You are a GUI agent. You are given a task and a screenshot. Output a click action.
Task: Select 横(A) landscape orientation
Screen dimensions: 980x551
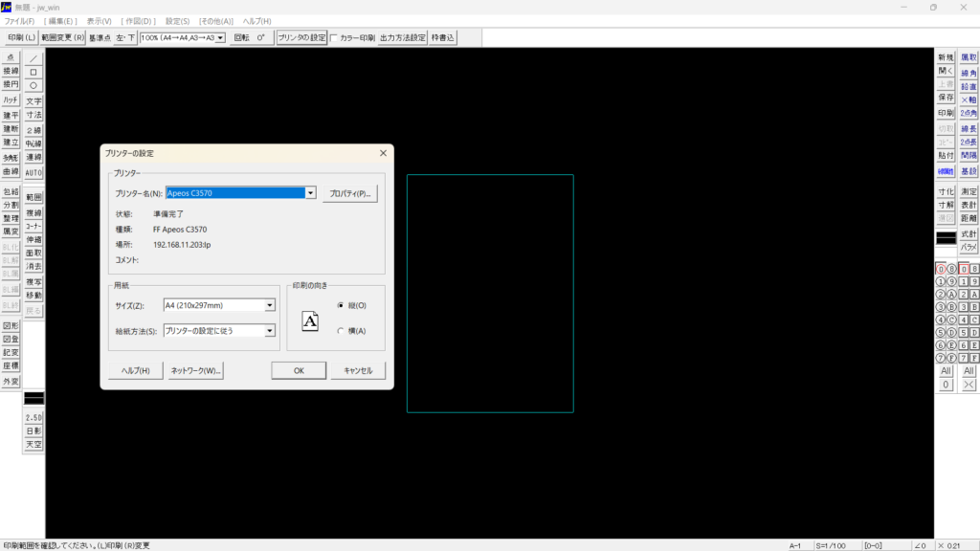[341, 331]
